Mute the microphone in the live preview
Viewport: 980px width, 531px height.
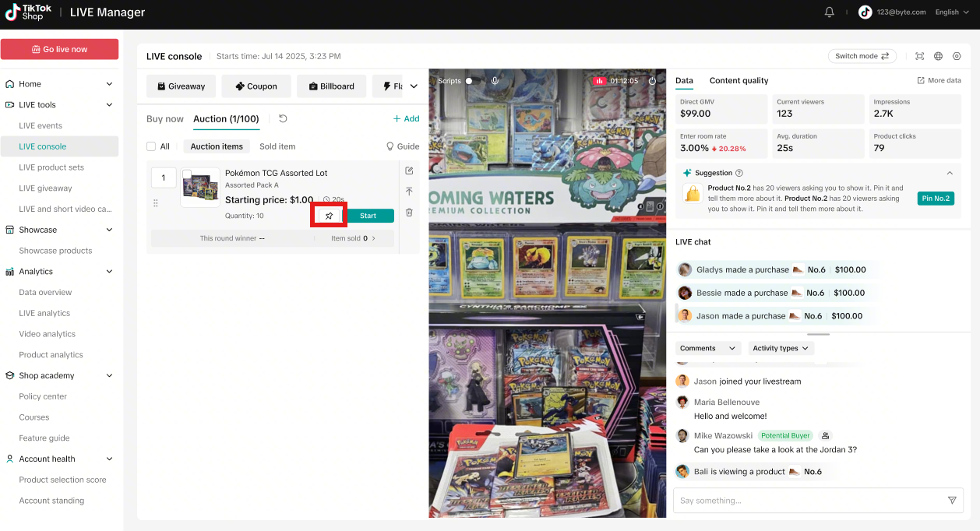495,81
